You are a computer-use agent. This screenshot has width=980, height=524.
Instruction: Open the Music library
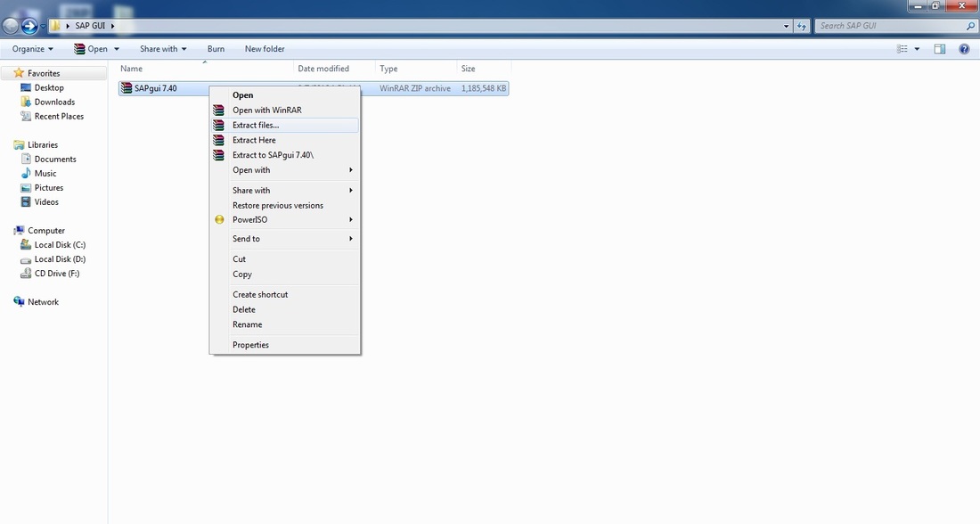click(45, 173)
